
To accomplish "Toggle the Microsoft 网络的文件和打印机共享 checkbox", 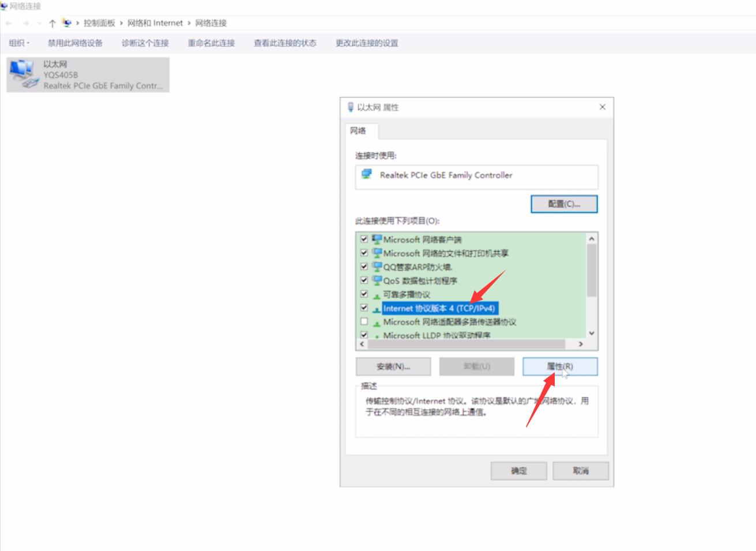I will point(364,253).
